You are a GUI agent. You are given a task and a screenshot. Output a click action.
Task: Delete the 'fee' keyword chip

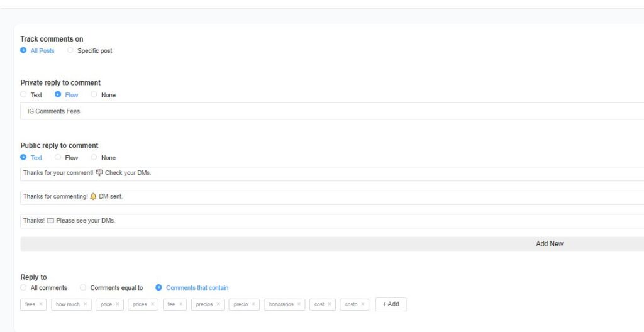pyautogui.click(x=181, y=304)
